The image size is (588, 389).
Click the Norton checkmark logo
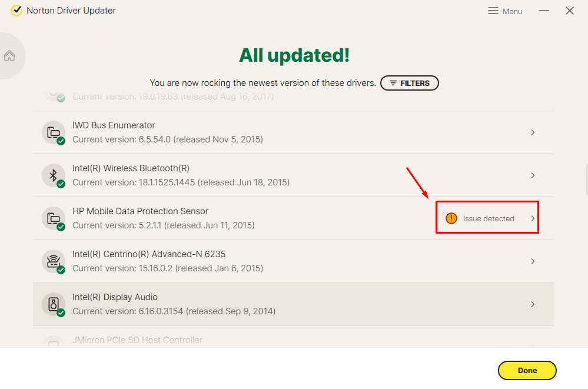(16, 11)
